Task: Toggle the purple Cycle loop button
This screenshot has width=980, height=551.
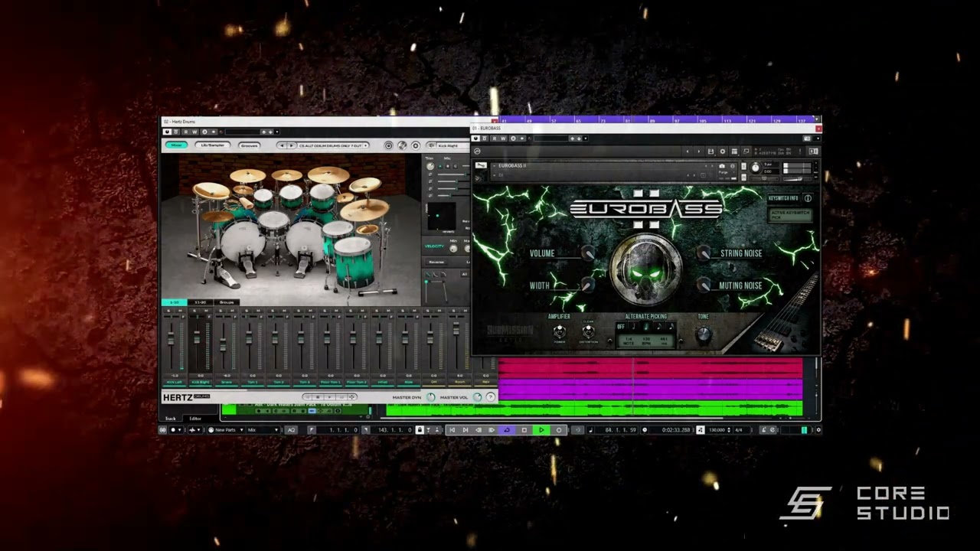Action: pos(506,430)
